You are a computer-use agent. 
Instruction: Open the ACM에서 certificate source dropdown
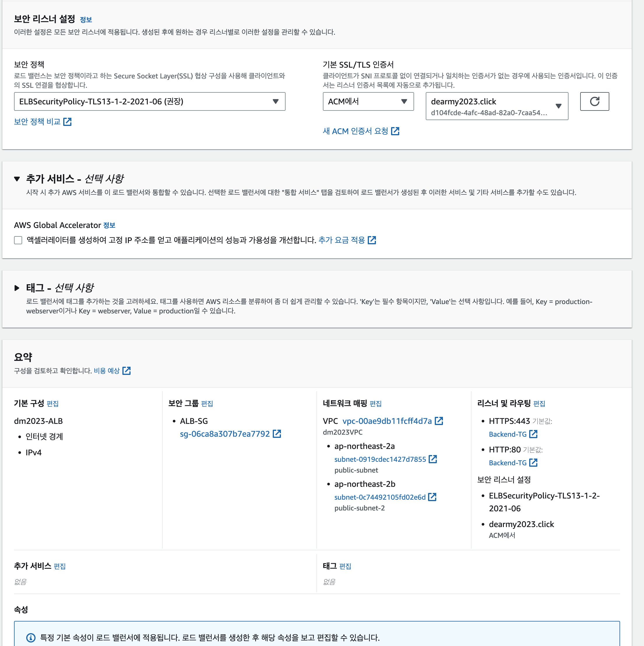368,101
